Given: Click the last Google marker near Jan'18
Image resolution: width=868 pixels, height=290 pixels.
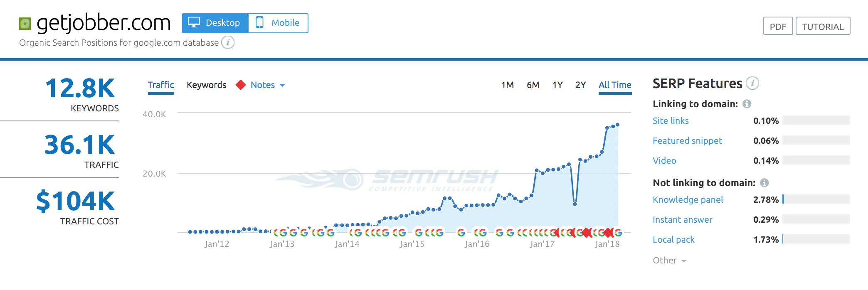Looking at the screenshot, I should click(618, 232).
